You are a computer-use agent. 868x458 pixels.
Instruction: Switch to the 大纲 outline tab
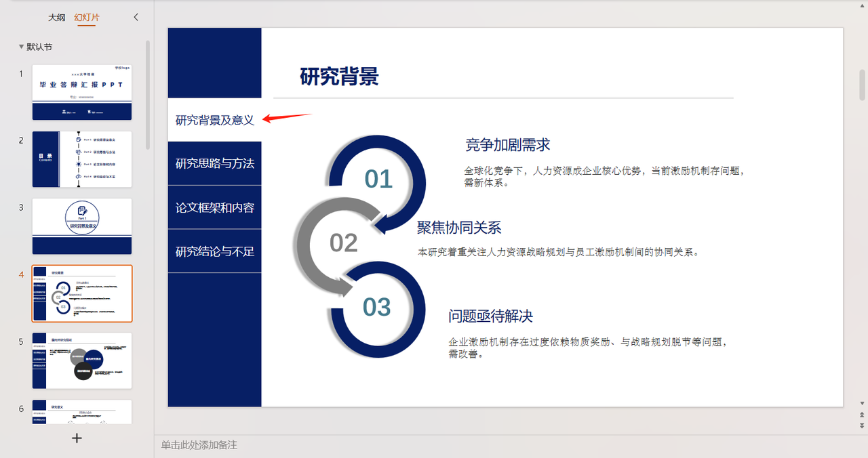pyautogui.click(x=57, y=17)
